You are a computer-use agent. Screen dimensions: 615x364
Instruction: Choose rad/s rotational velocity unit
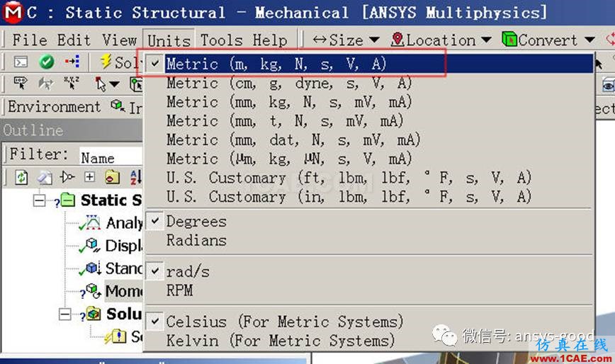(x=368, y=271)
